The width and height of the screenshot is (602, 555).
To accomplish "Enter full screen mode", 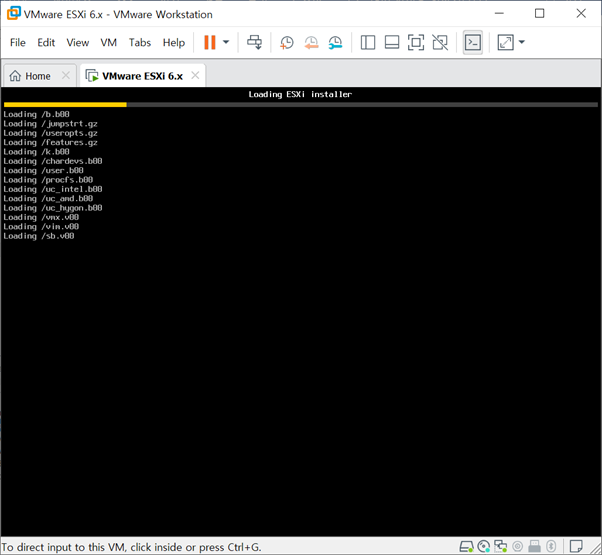I will [416, 42].
